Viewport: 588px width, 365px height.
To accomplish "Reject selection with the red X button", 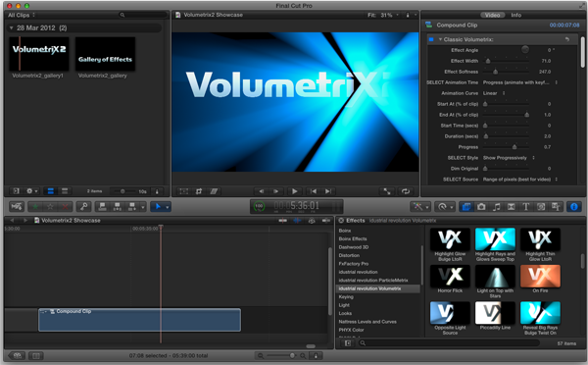I will click(65, 206).
